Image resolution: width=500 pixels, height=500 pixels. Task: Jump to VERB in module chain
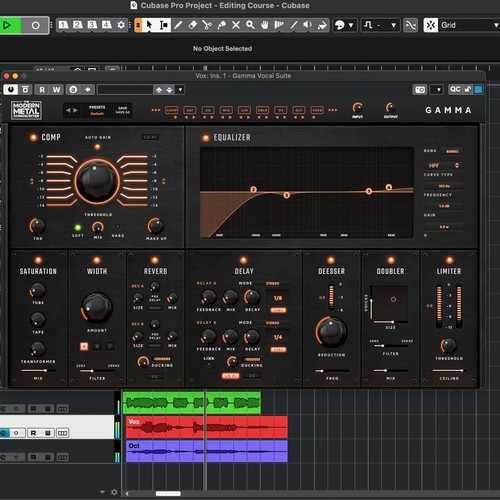pyautogui.click(x=317, y=110)
